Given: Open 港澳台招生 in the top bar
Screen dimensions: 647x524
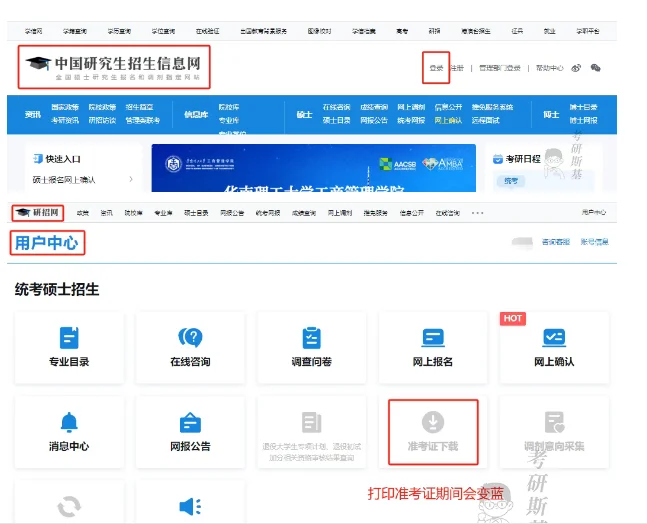Looking at the screenshot, I should pyautogui.click(x=476, y=31).
